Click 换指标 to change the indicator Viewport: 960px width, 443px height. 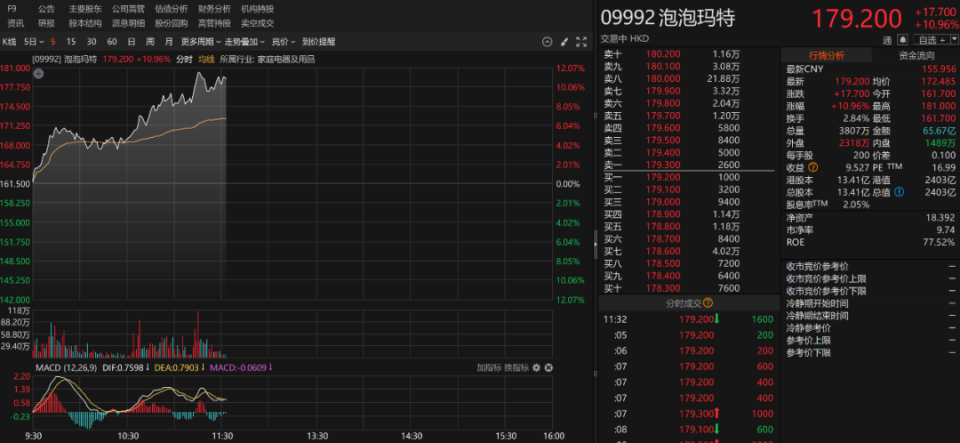pos(516,368)
